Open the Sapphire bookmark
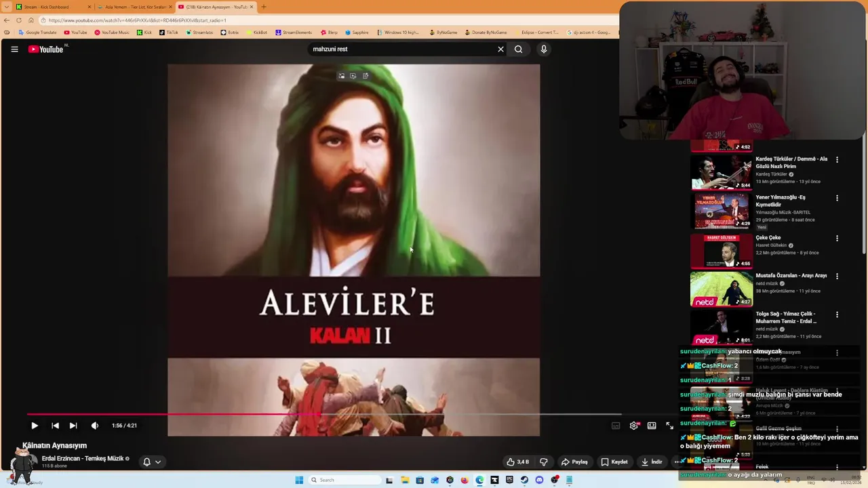868x488 pixels. click(x=357, y=33)
